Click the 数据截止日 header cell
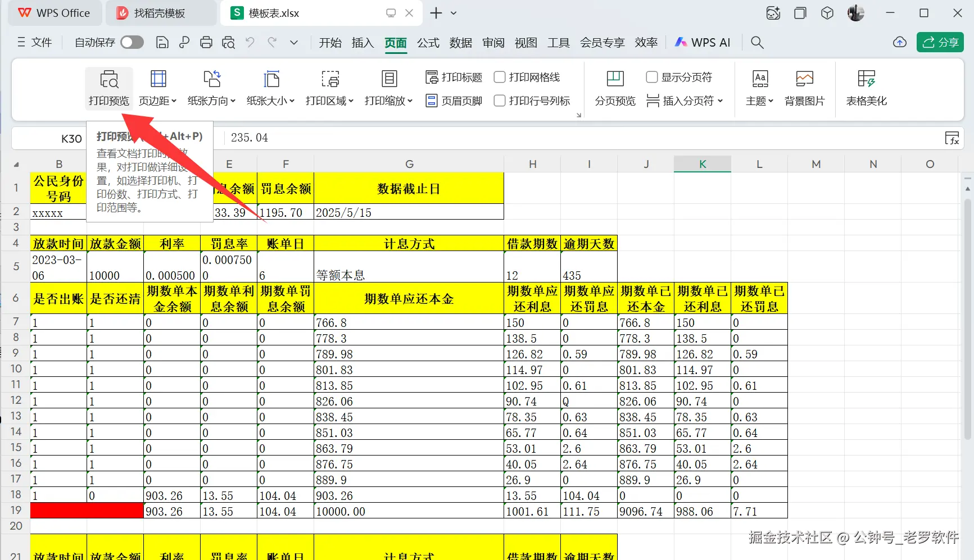 409,189
